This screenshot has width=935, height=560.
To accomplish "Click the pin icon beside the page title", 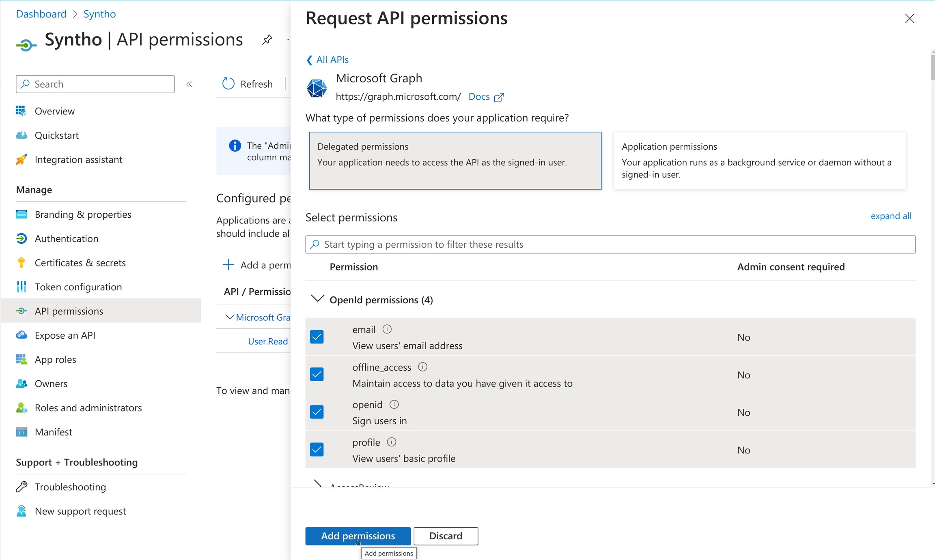I will [x=267, y=40].
